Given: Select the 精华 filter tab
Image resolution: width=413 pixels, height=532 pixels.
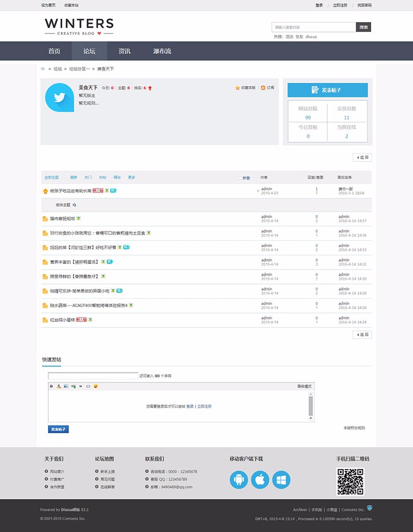Looking at the screenshot, I should (x=117, y=178).
